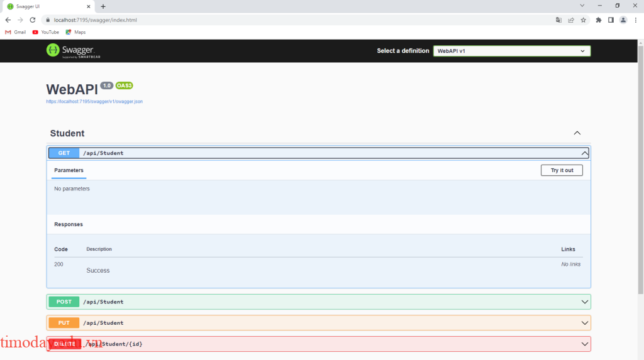This screenshot has height=360, width=644.
Task: Open the YouTube bookmark
Action: point(46,32)
